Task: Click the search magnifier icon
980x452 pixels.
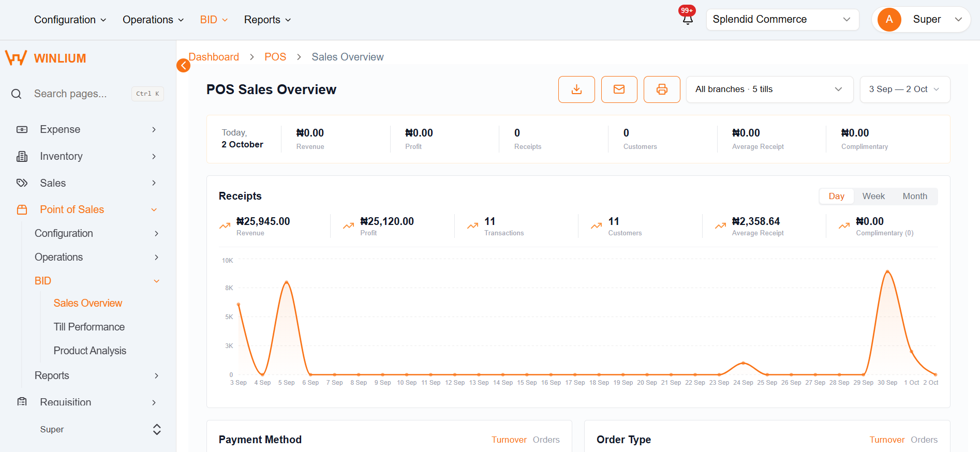Action: coord(17,94)
